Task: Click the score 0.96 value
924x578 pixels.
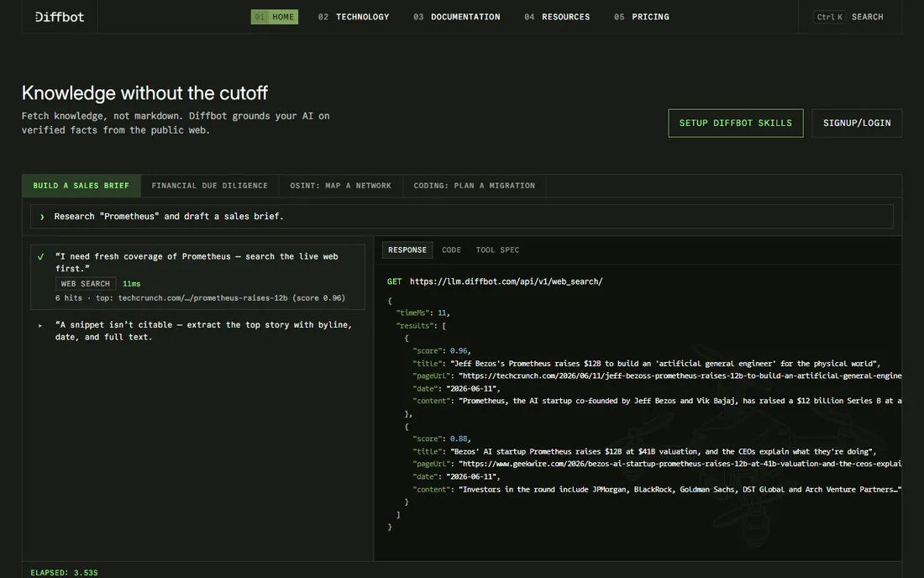Action: (459, 350)
